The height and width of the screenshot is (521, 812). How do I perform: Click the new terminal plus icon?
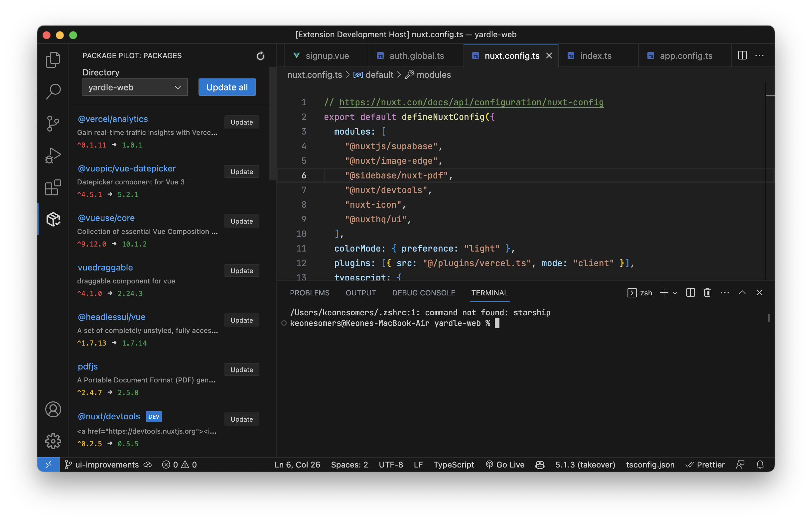663,293
